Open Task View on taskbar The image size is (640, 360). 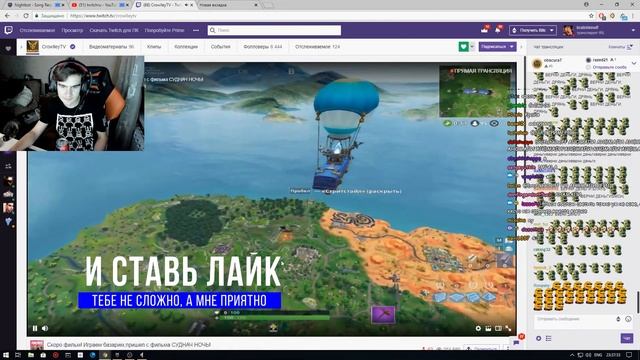tap(18, 355)
